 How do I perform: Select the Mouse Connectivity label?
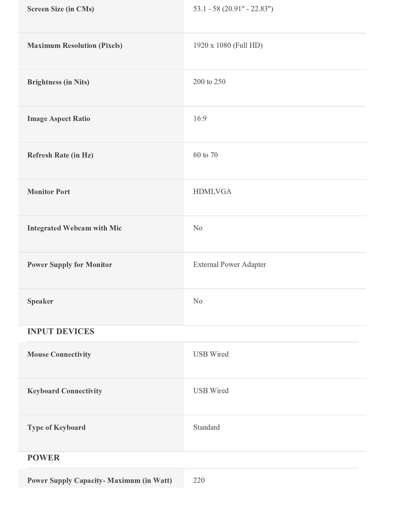click(x=59, y=354)
